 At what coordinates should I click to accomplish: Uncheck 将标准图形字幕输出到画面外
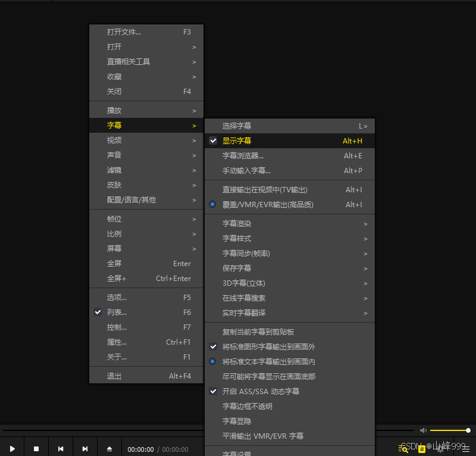tap(290, 346)
